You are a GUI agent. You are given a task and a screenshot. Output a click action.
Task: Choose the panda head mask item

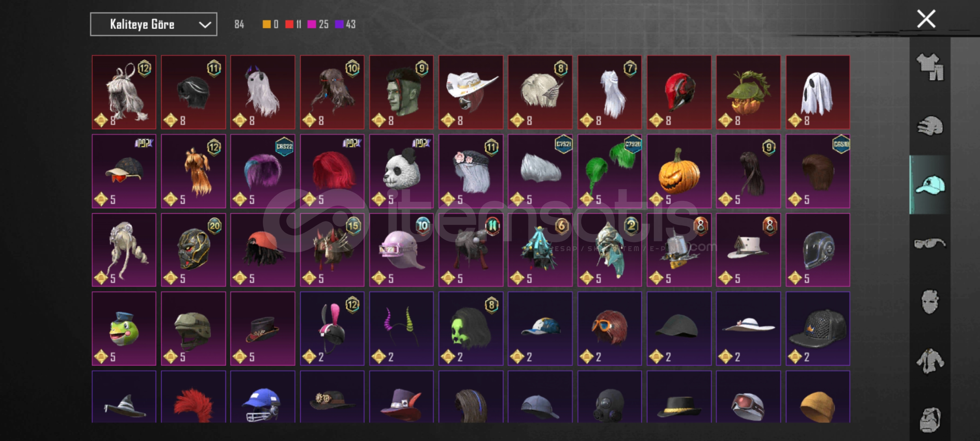[402, 171]
